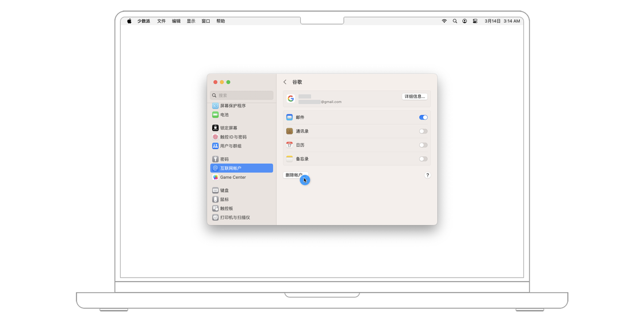Click the 用户与群组 people icon
Viewport: 644px width, 322px height.
pos(215,146)
